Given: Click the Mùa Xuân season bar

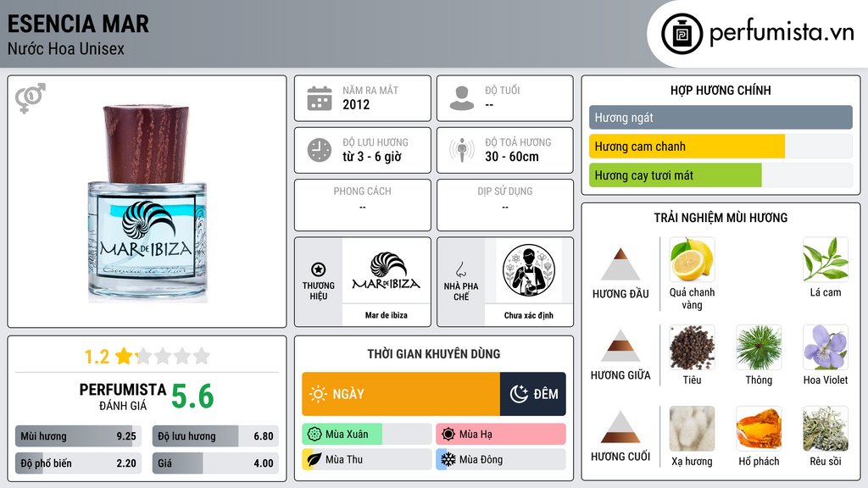Looking at the screenshot, I should (x=367, y=435).
